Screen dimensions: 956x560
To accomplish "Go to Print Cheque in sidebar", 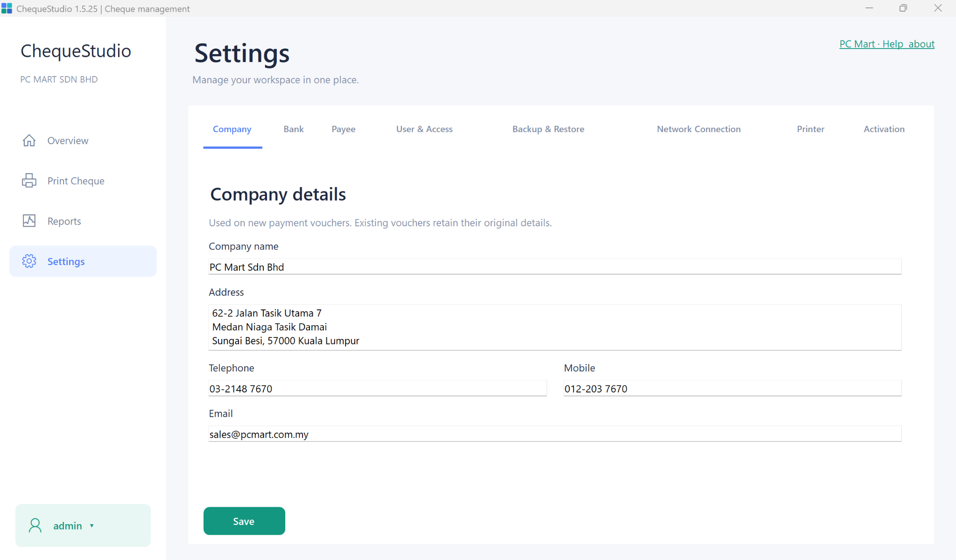I will (83, 181).
